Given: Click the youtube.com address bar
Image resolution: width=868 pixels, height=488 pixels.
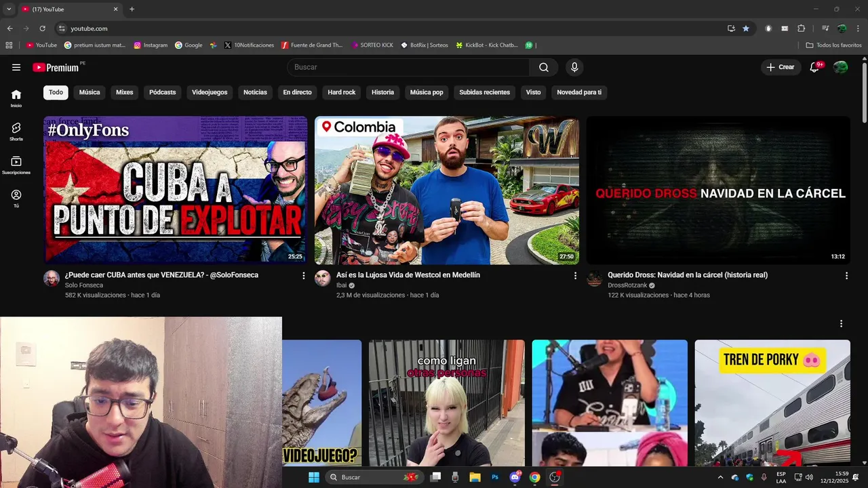Looking at the screenshot, I should [x=390, y=28].
